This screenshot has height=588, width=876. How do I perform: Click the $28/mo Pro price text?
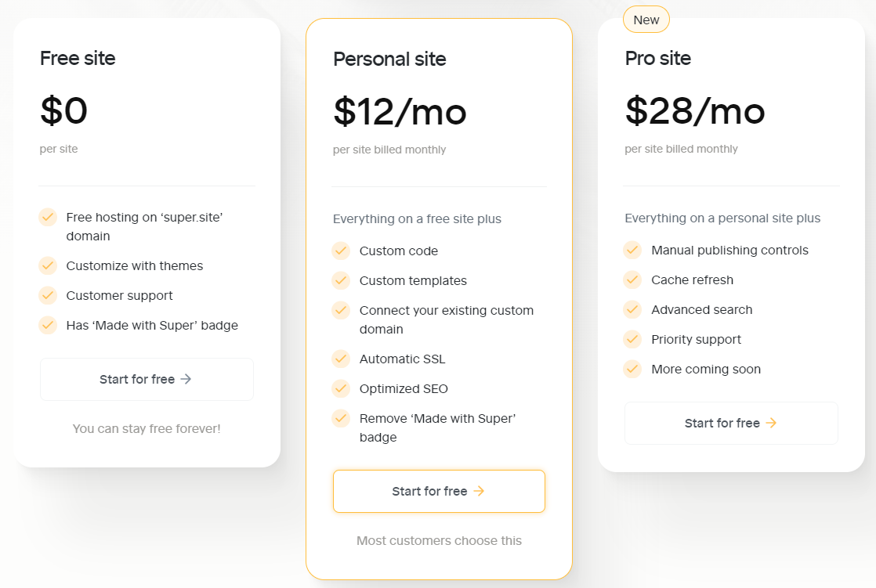click(x=695, y=110)
